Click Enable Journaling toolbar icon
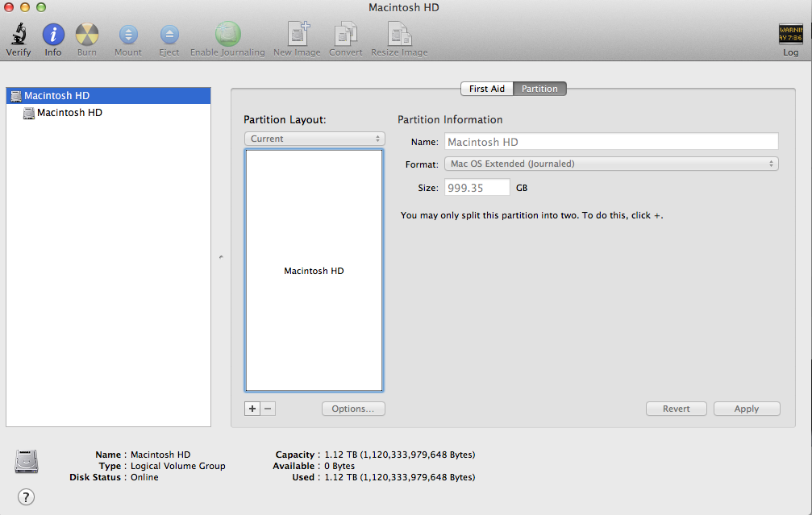This screenshot has height=515, width=812. (x=227, y=35)
